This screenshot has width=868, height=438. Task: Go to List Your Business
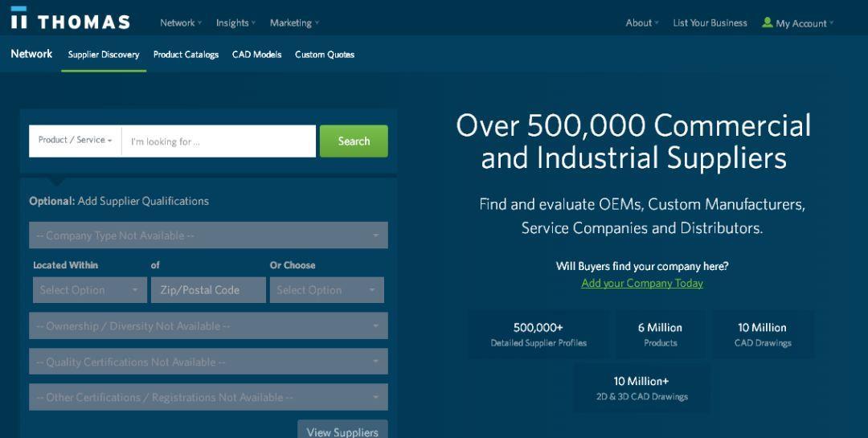tap(710, 23)
